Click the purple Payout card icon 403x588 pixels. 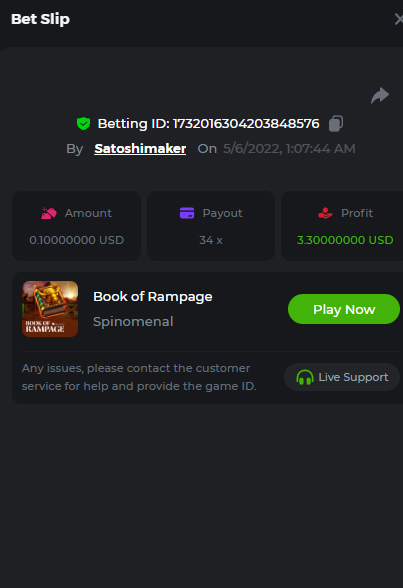pos(187,213)
